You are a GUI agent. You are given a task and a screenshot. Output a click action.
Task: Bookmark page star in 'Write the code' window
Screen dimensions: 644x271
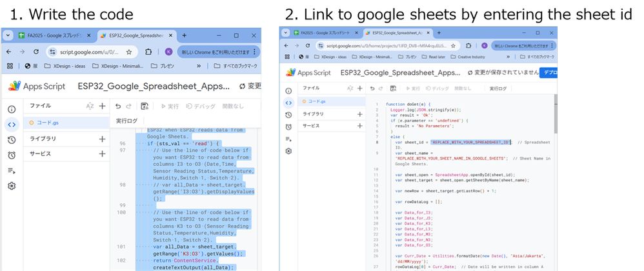129,52
